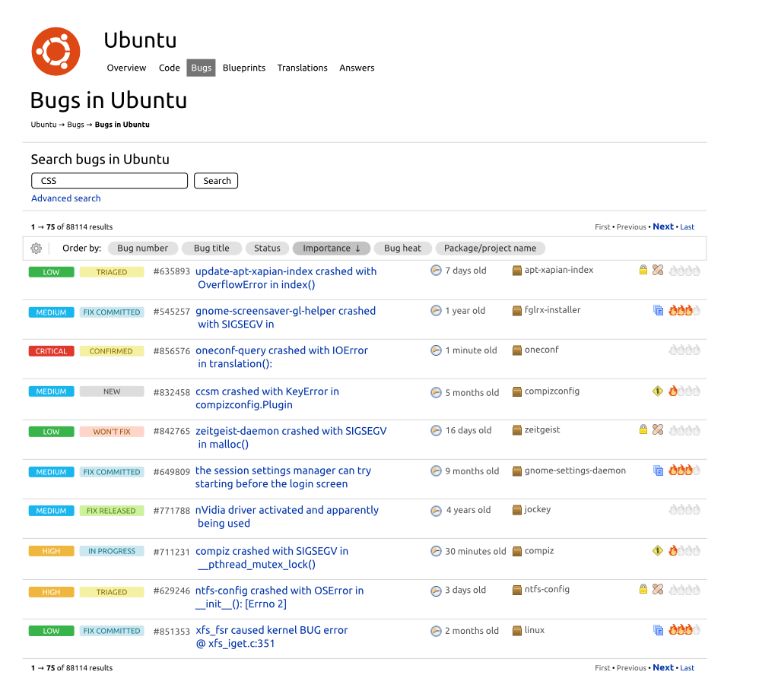
Task: Expand Advanced search options
Action: 66,198
